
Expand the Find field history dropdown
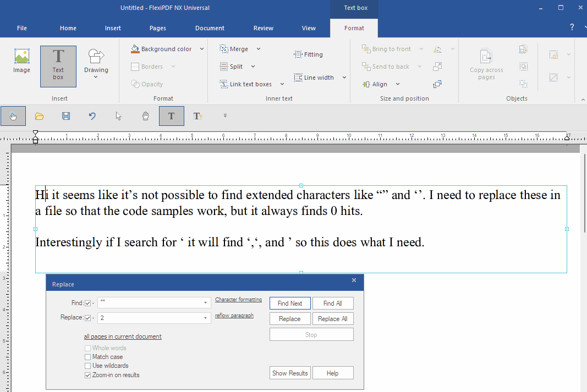(x=205, y=303)
